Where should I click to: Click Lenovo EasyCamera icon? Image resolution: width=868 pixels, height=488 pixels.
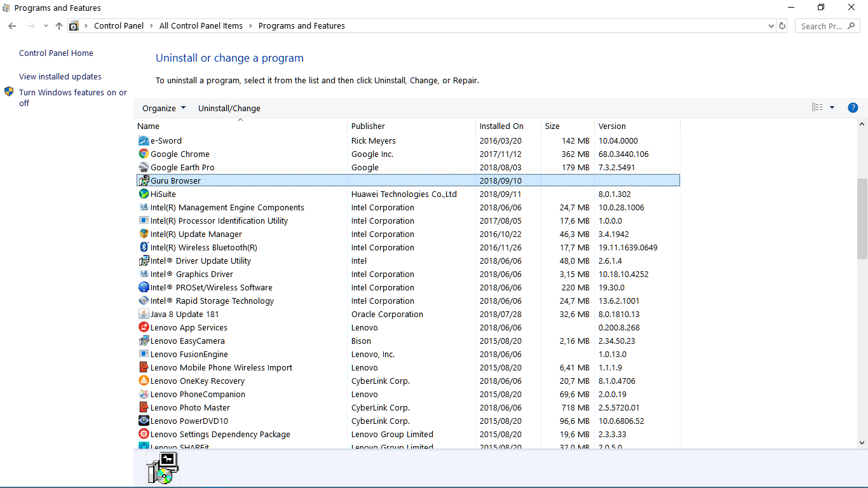(x=144, y=341)
